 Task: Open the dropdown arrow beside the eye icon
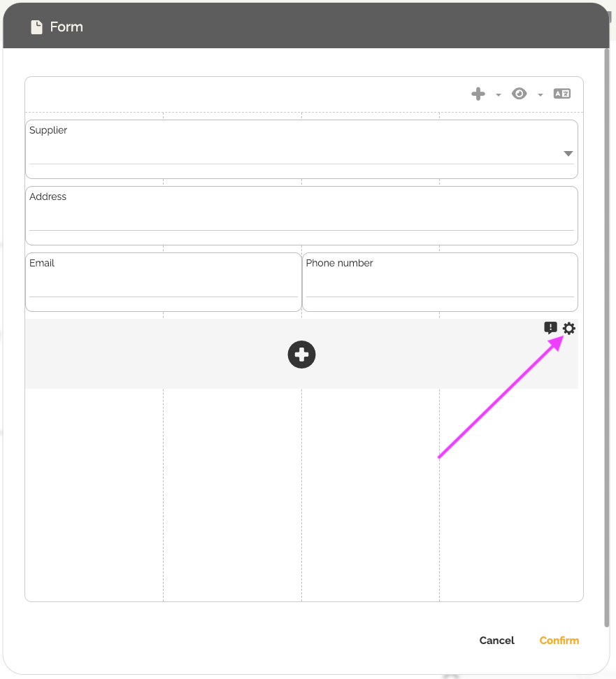tap(540, 95)
